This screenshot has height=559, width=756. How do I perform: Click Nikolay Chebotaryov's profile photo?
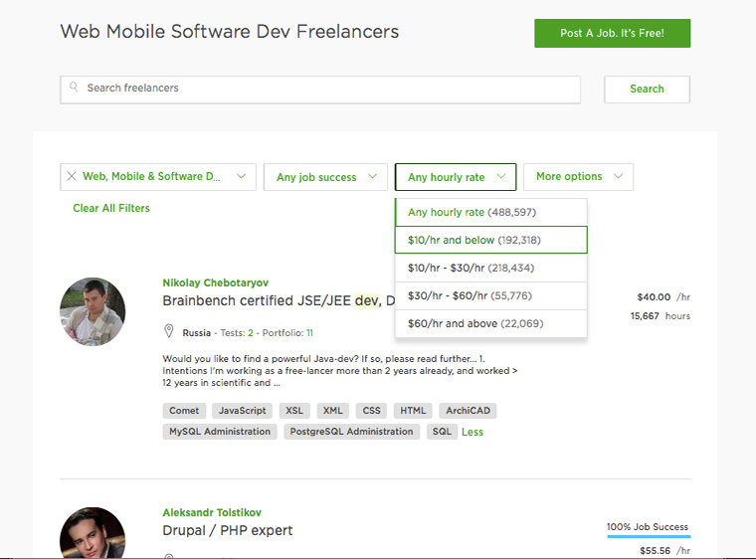tap(93, 311)
